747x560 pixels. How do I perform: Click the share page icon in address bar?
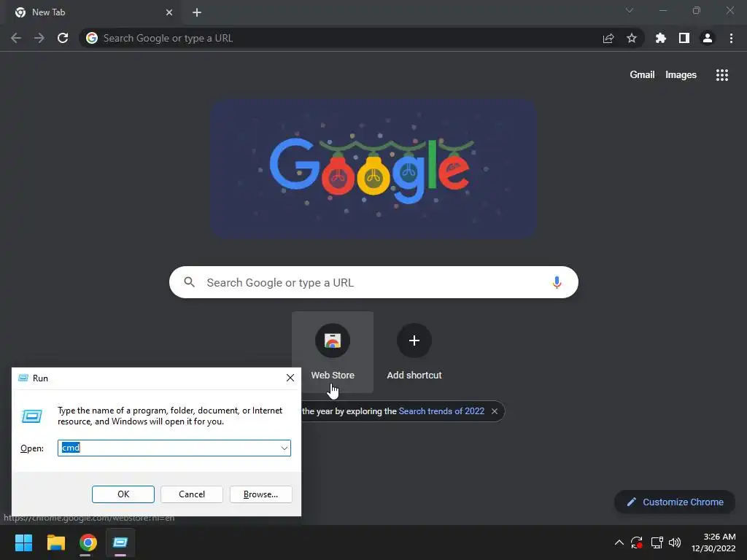pos(608,39)
